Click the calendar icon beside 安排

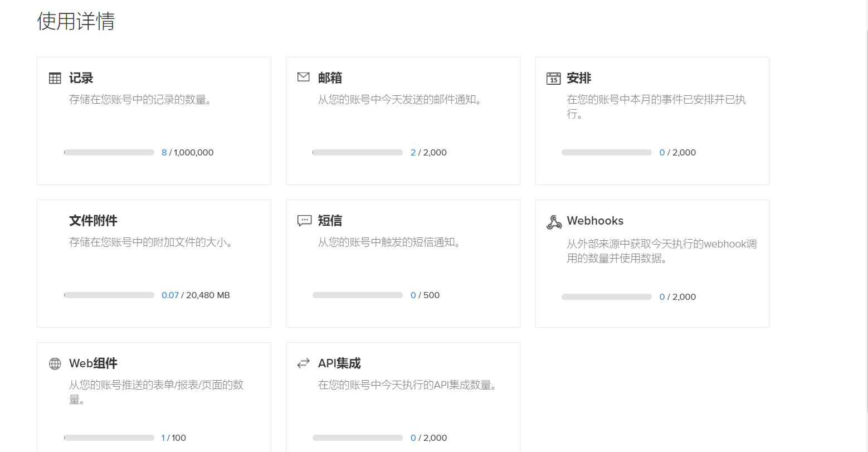point(553,79)
